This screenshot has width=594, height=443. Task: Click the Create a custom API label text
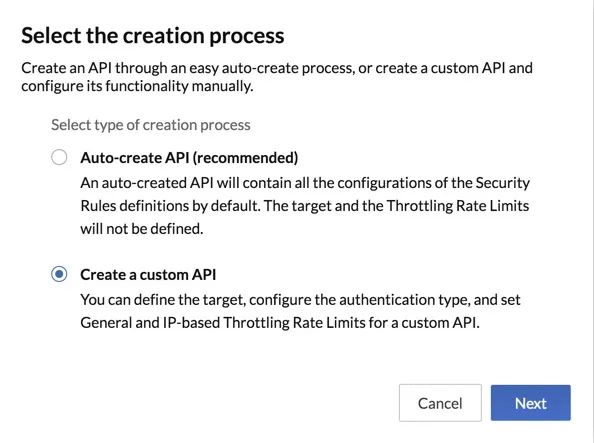(x=148, y=274)
